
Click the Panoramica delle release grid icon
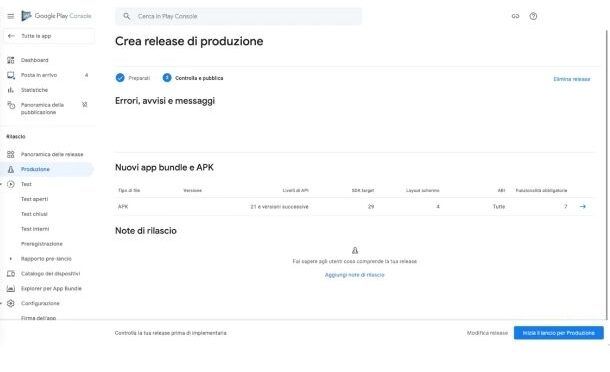11,154
